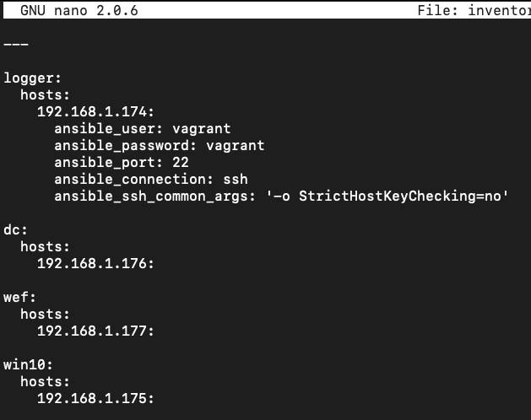Select the 192.168.1.174: host entry
Image resolution: width=531 pixels, height=420 pixels.
coord(95,111)
